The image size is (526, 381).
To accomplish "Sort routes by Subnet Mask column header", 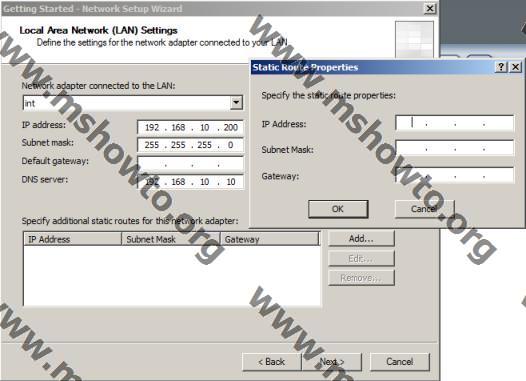I will 170,239.
